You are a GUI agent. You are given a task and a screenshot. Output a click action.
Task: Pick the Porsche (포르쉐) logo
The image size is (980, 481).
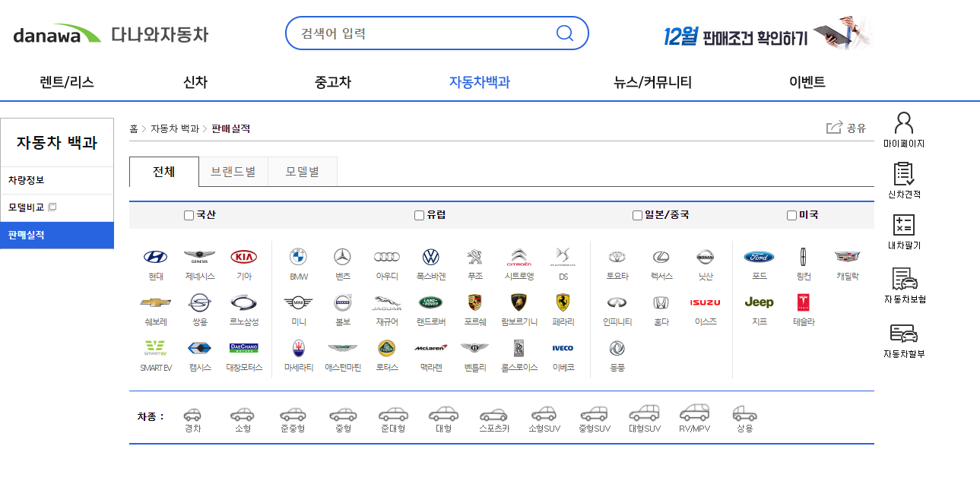[x=475, y=302]
